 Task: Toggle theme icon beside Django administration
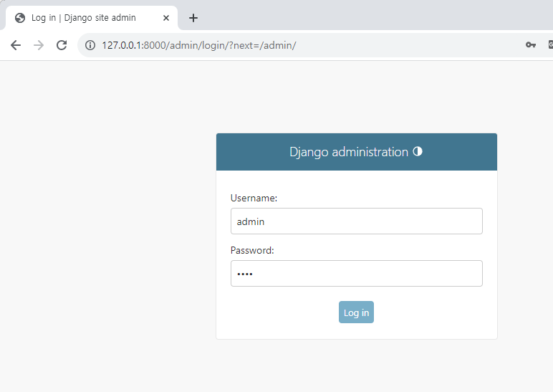click(418, 151)
